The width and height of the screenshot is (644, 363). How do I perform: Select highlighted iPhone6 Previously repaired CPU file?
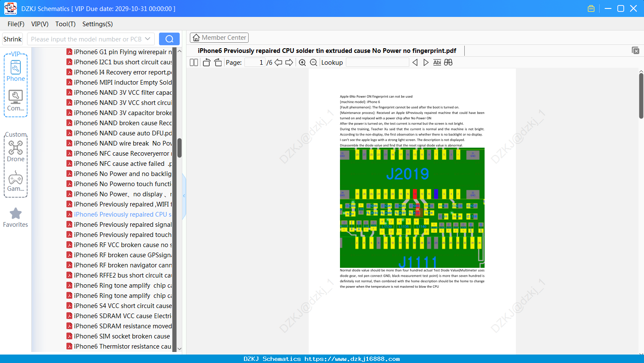(123, 214)
